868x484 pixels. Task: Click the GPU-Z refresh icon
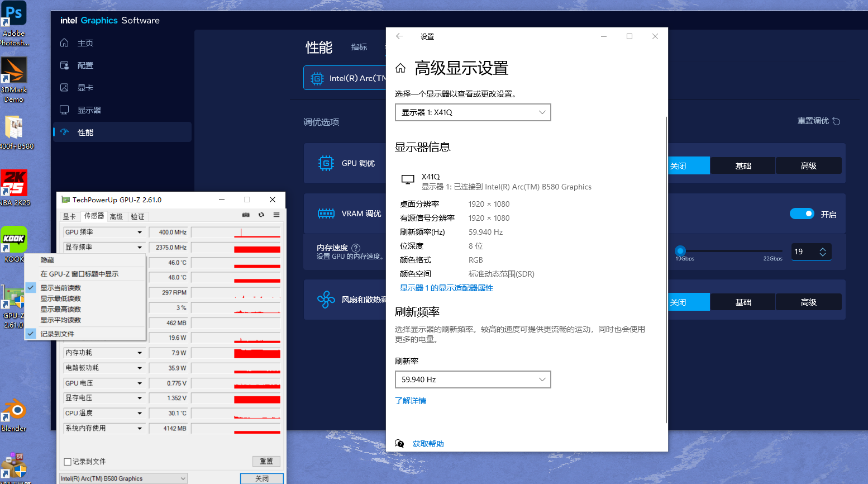(261, 215)
